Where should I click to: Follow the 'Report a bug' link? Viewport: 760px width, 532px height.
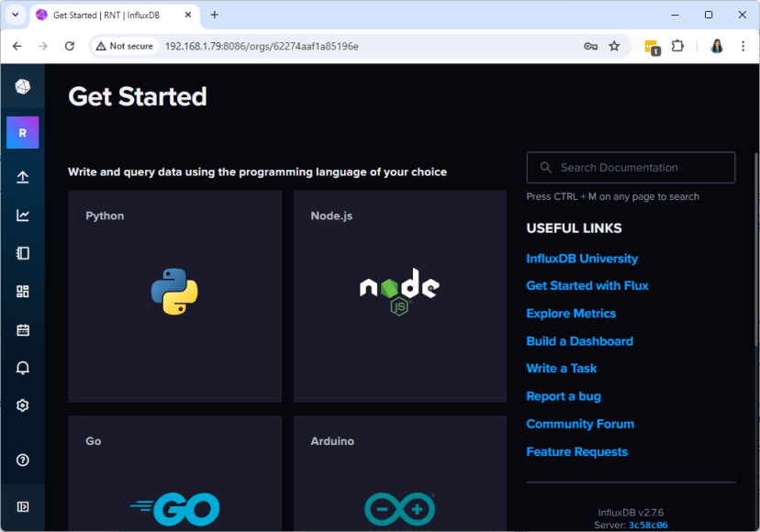coord(563,395)
